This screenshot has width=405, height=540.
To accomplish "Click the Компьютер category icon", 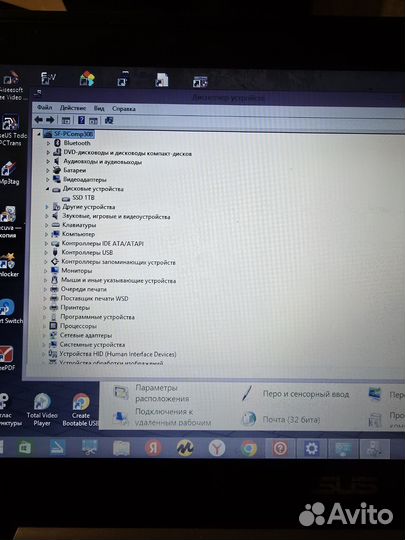I will point(55,234).
